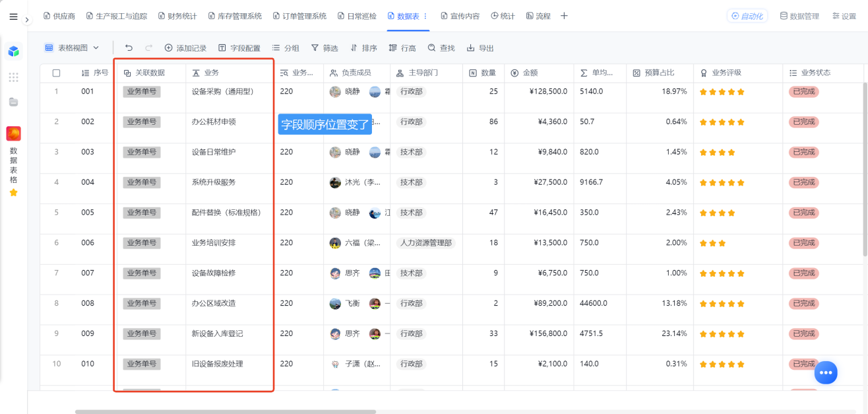Open 设置 settings
Viewport: 868px width, 414px height.
coord(844,16)
